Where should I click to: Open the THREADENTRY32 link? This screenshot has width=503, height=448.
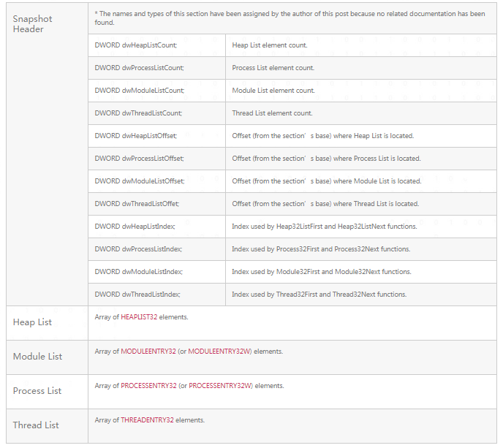coord(147,420)
